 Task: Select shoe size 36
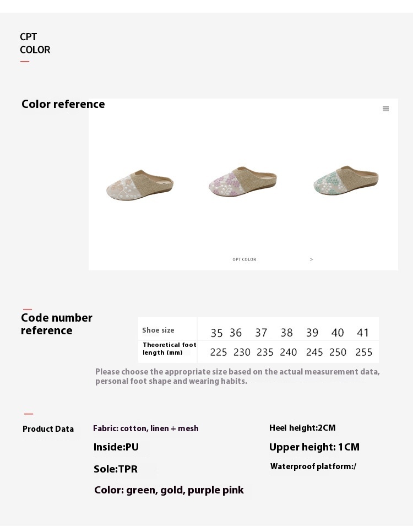click(x=236, y=333)
